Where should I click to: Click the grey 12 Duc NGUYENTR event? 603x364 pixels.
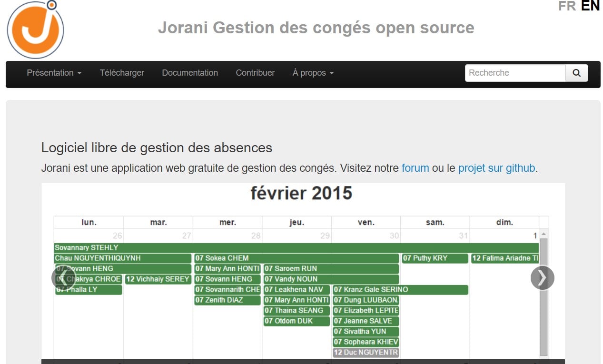click(x=366, y=353)
